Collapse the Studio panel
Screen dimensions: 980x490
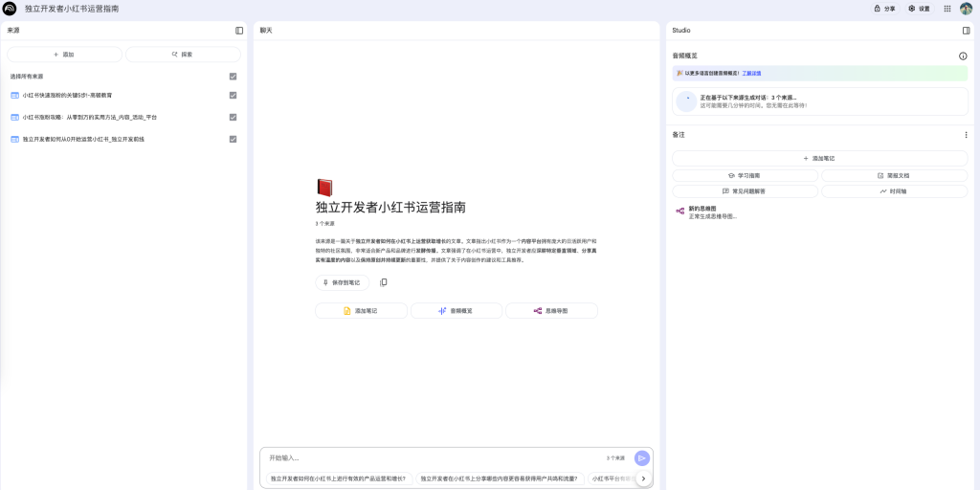(967, 30)
